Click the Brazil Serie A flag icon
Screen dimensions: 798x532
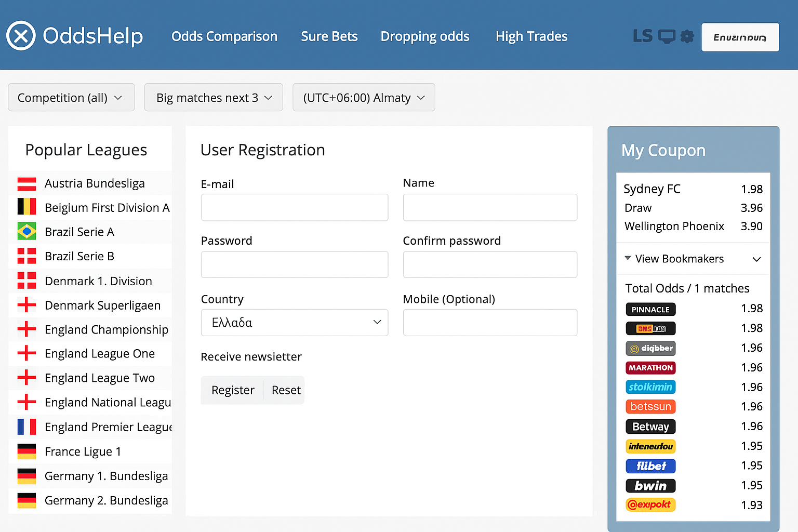click(26, 231)
